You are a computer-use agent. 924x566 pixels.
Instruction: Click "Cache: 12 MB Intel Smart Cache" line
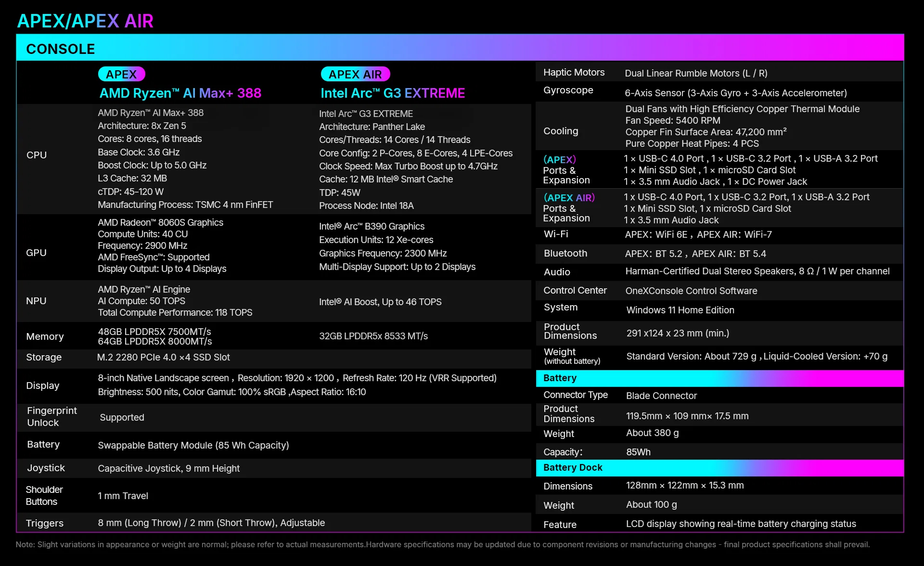pos(386,179)
